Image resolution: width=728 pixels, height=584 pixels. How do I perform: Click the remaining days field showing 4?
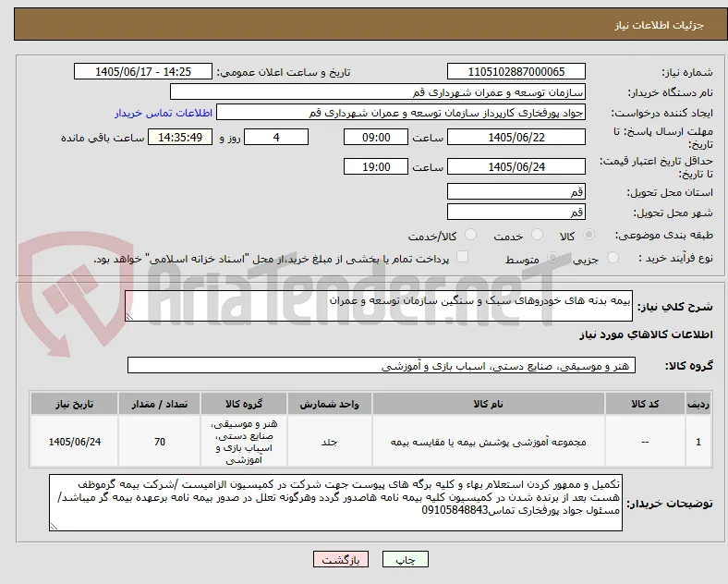click(x=276, y=138)
